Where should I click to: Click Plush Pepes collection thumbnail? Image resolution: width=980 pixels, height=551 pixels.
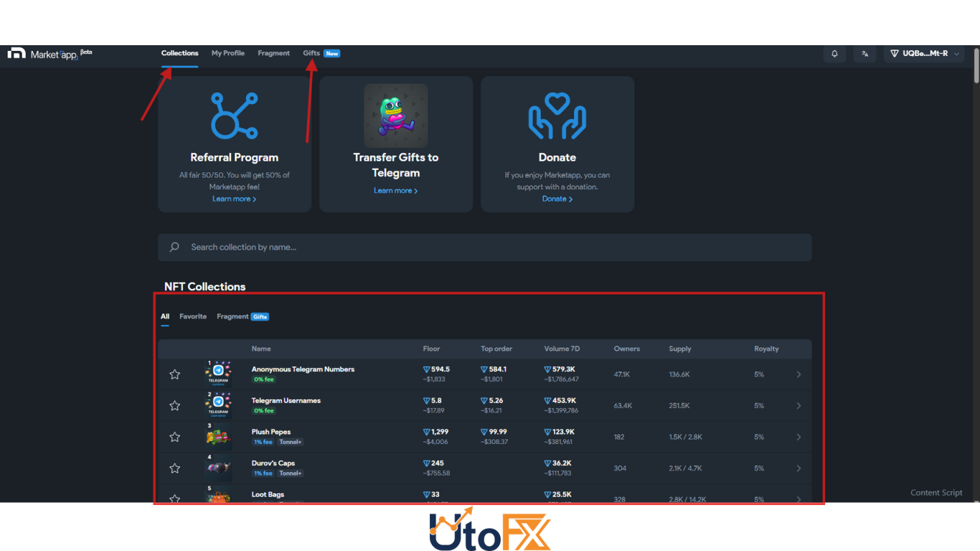(218, 437)
